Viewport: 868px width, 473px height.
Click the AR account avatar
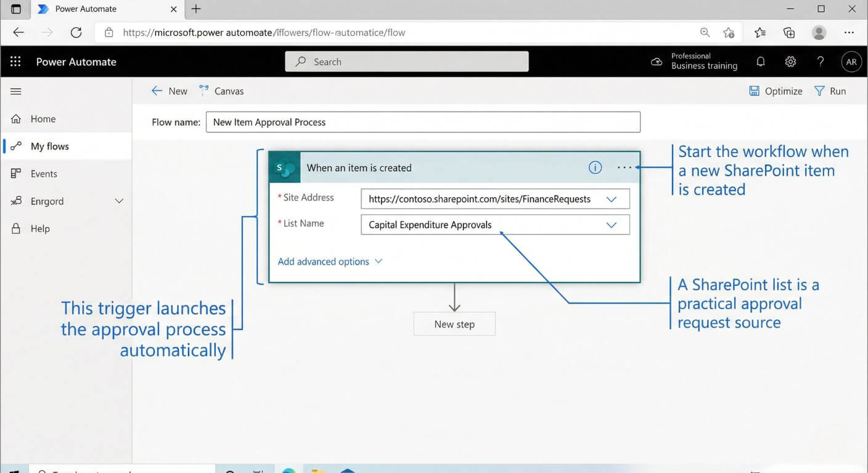point(851,62)
